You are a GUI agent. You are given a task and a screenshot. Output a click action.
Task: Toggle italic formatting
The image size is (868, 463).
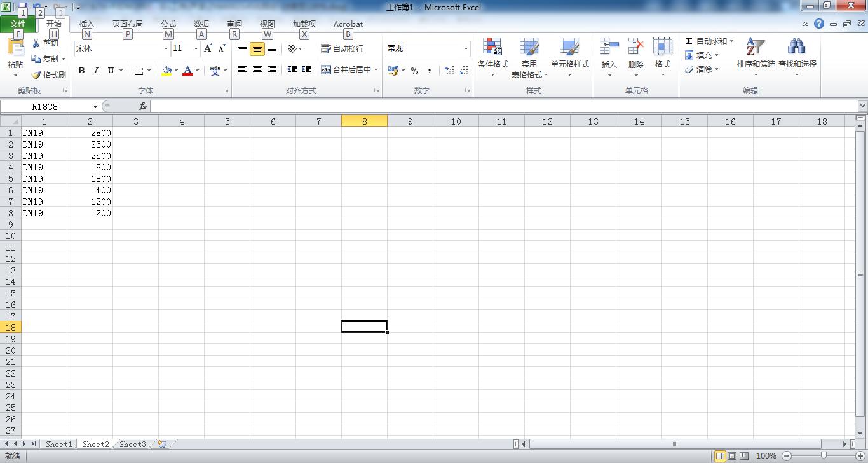click(96, 71)
